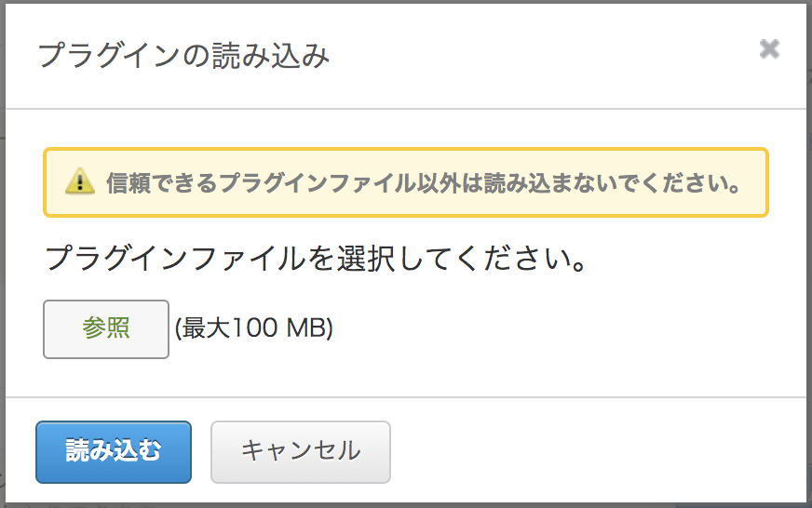Close the プラグインの読み込み dialog with X

(769, 49)
